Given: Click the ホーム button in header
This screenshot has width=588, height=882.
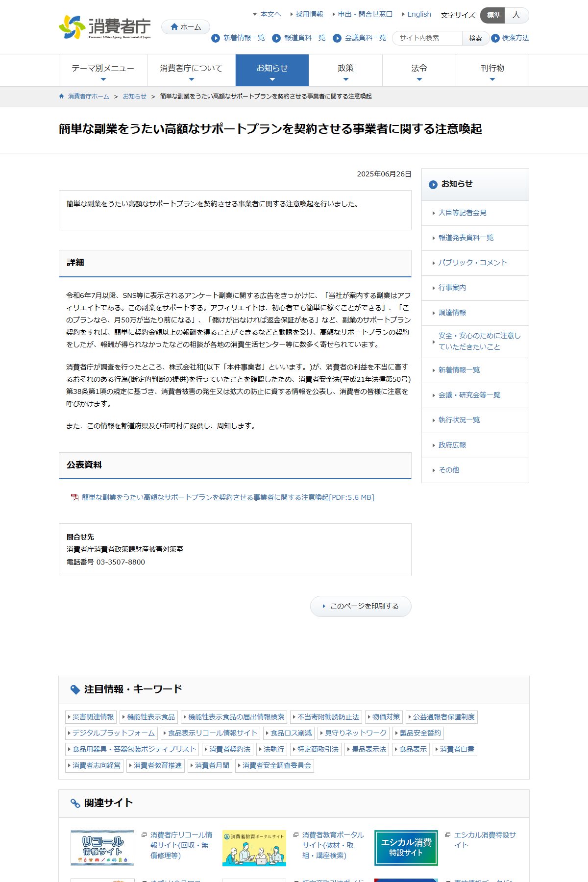Looking at the screenshot, I should pyautogui.click(x=186, y=27).
